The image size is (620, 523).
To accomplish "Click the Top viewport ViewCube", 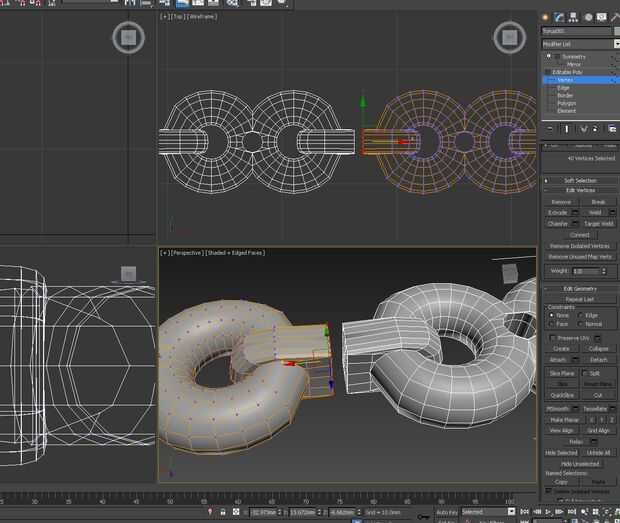I will 510,39.
